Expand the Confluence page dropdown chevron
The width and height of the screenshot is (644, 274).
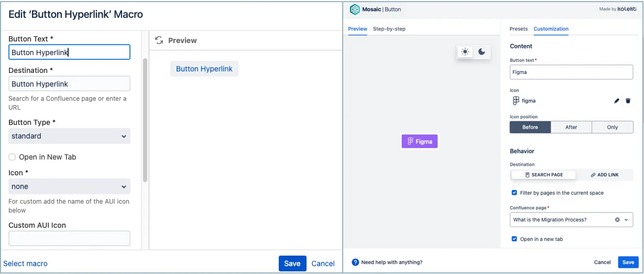click(x=626, y=220)
